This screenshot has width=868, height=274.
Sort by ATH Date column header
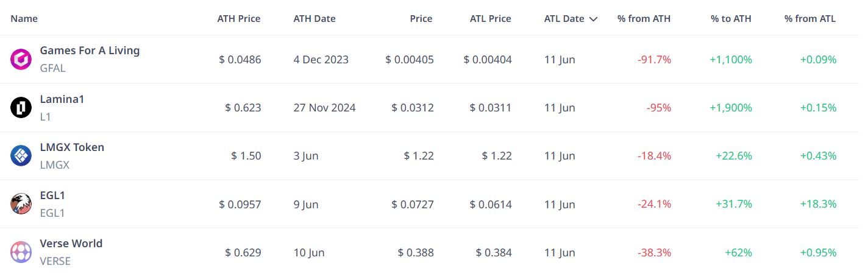tap(315, 19)
